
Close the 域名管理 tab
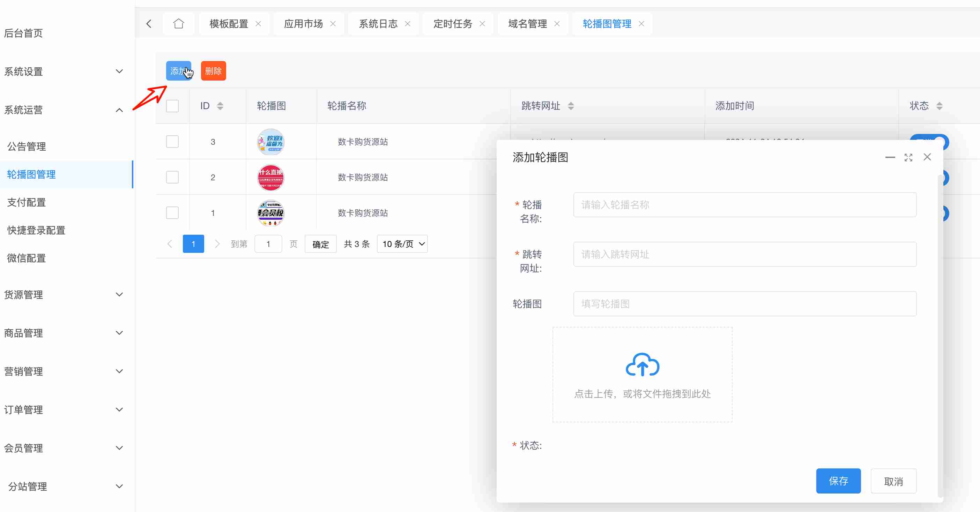point(557,24)
